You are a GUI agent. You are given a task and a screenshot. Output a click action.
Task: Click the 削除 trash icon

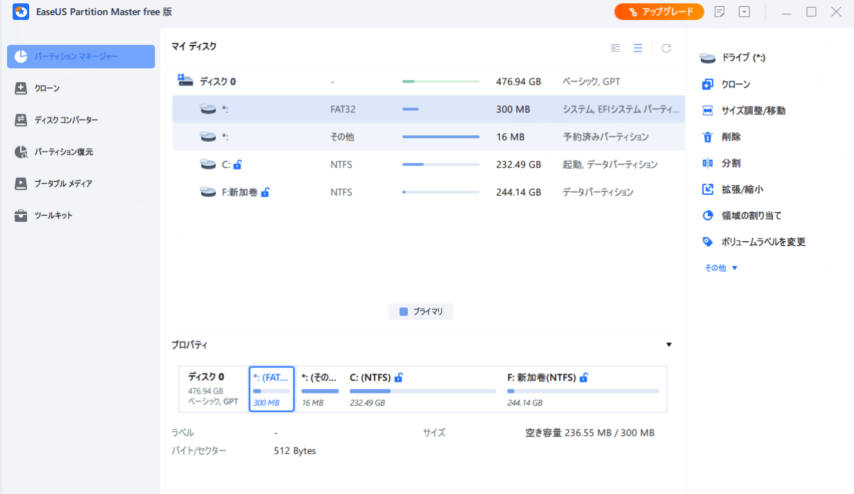[707, 137]
